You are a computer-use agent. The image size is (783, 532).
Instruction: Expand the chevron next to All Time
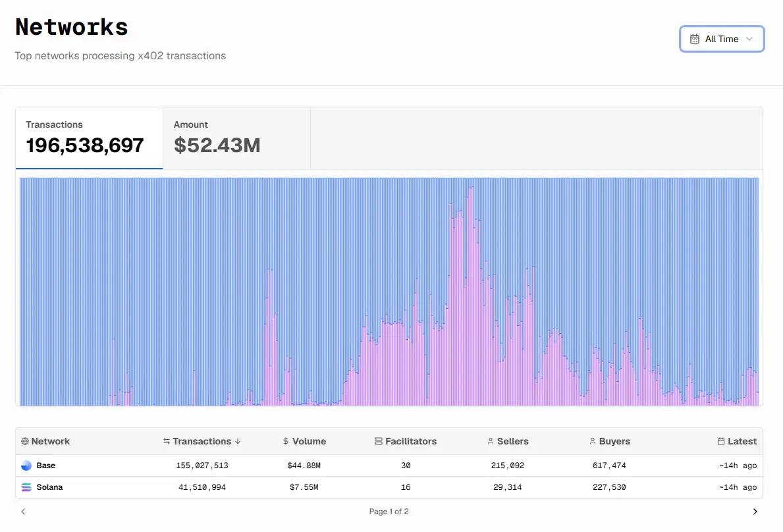click(749, 39)
